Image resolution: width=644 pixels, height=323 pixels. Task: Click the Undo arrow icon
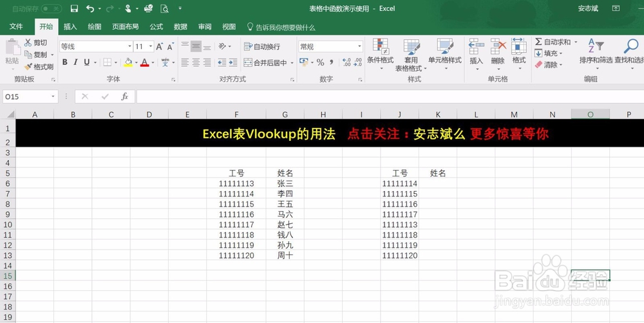tap(90, 8)
